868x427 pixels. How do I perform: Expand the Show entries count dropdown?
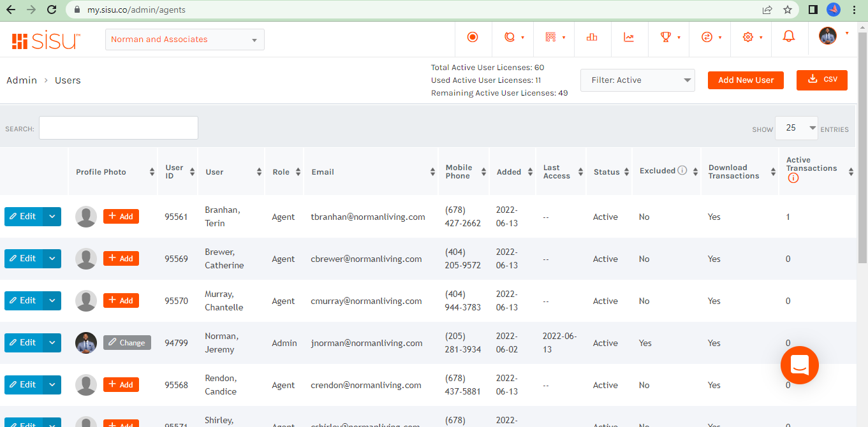(797, 128)
